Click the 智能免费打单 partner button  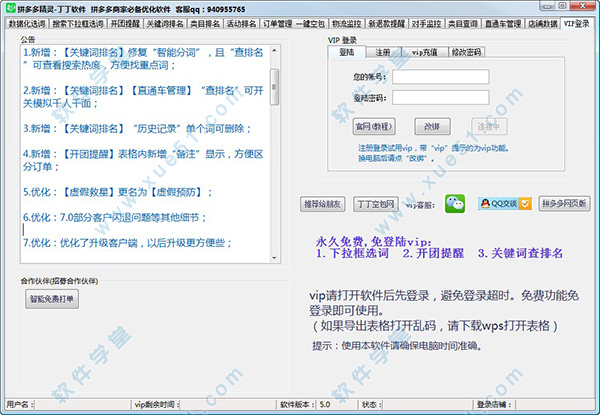click(x=52, y=299)
